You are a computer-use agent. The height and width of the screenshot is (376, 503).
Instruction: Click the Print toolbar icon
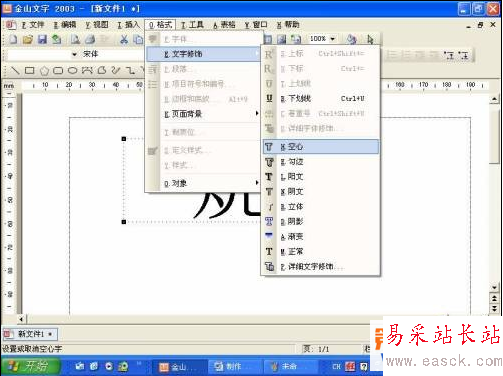coord(90,40)
